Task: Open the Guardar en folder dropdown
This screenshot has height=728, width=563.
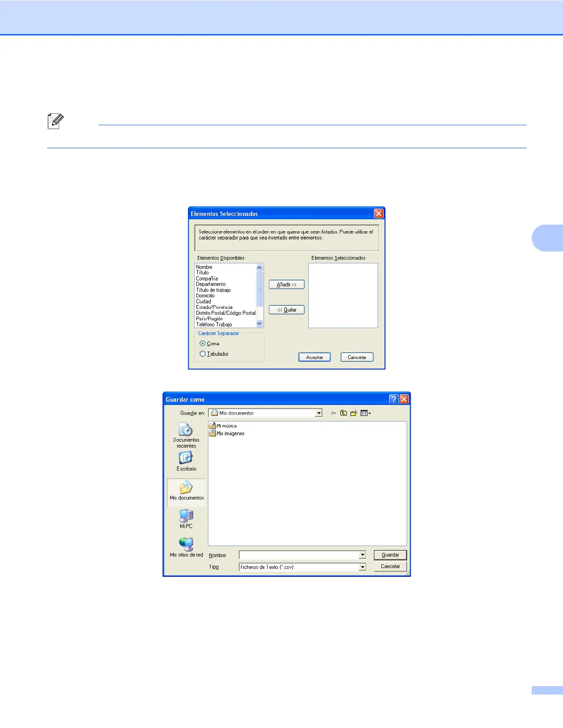Action: pos(319,413)
